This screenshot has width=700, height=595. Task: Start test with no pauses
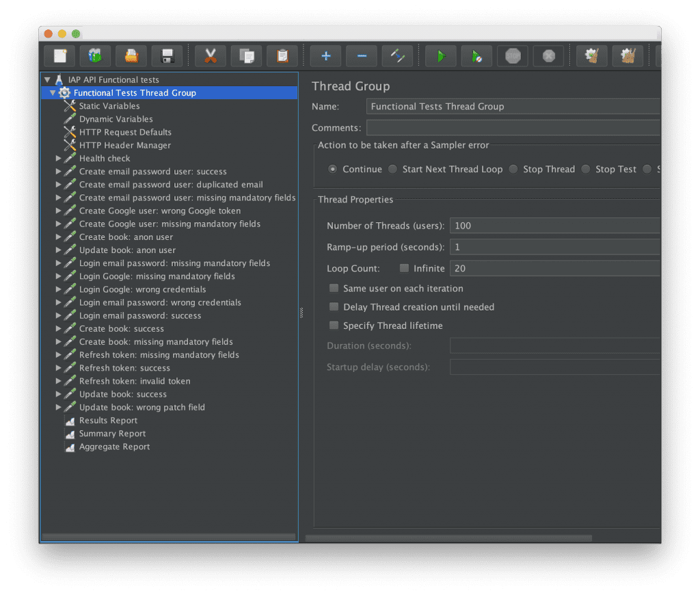[476, 55]
